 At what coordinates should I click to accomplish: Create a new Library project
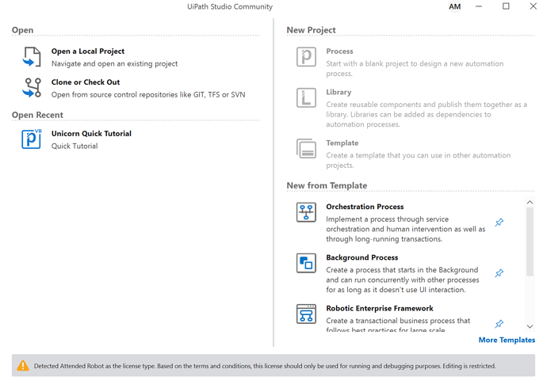pyautogui.click(x=339, y=93)
